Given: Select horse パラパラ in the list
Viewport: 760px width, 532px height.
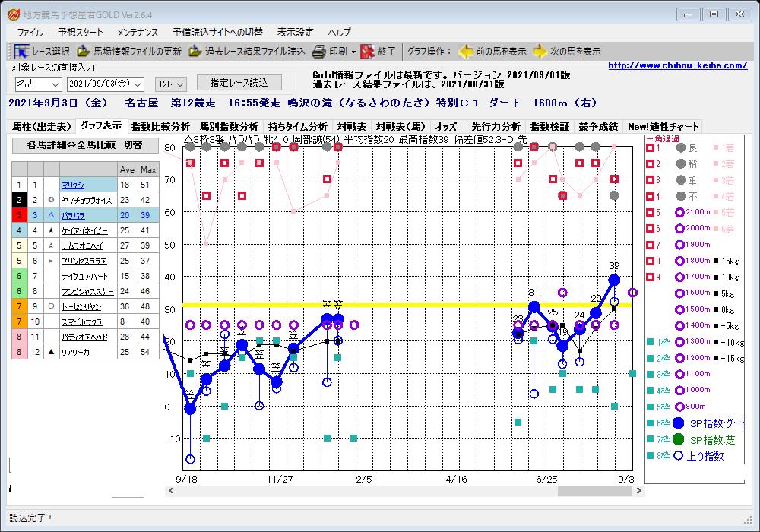Looking at the screenshot, I should (73, 216).
